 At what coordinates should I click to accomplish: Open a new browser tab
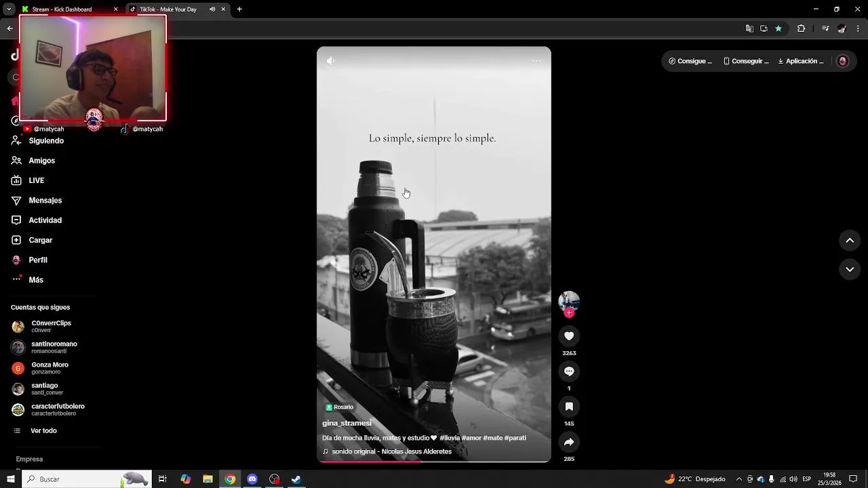239,9
